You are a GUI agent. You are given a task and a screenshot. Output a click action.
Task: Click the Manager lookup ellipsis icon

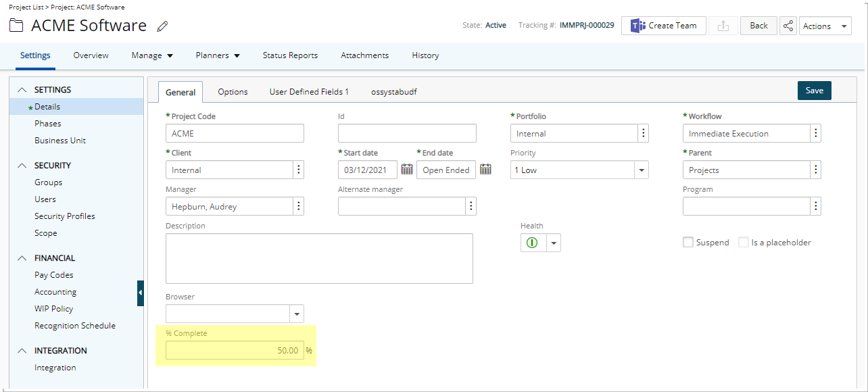point(299,206)
